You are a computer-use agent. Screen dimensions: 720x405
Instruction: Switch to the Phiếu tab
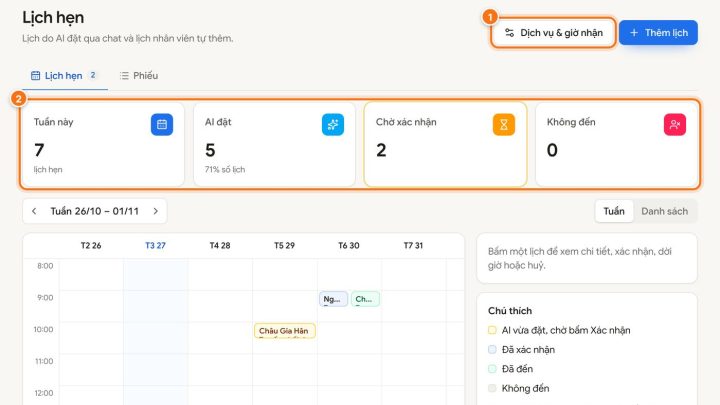[139, 76]
